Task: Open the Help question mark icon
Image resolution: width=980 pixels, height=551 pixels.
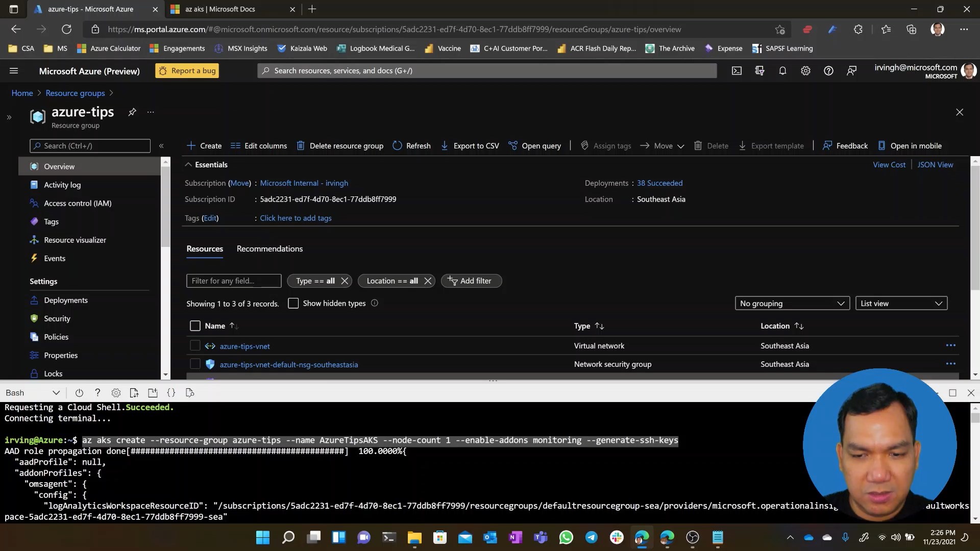Action: coord(828,71)
